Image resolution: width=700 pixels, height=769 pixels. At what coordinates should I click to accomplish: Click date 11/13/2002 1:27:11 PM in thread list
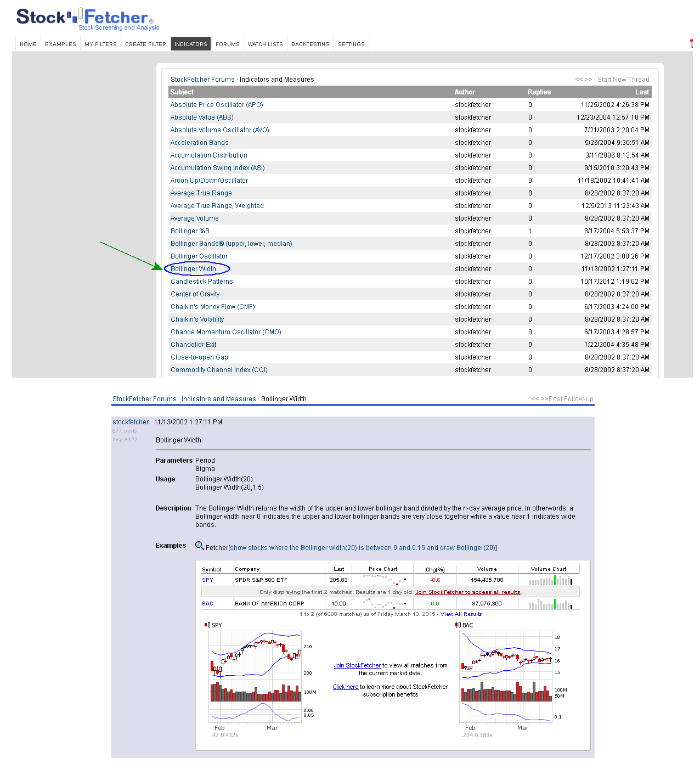pyautogui.click(x=616, y=269)
